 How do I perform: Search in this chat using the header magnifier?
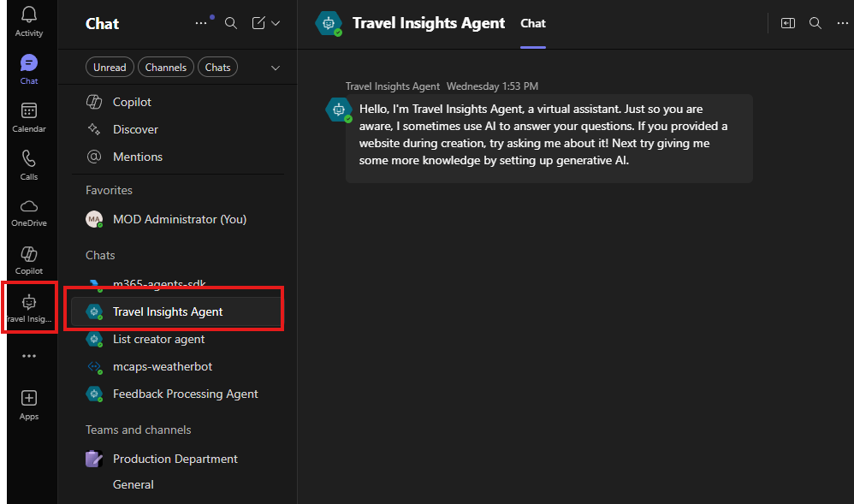coord(815,23)
